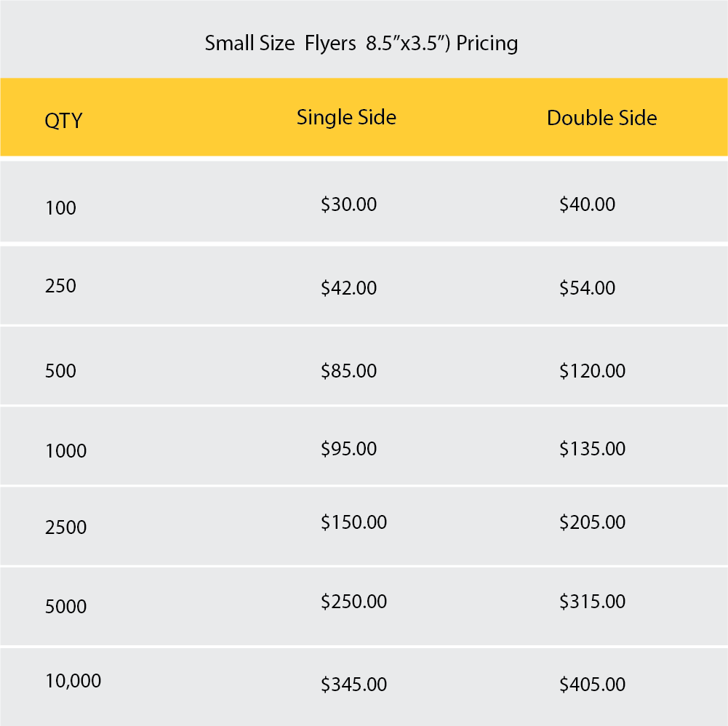
Task: Select the 2500 quantity row label
Action: click(65, 527)
